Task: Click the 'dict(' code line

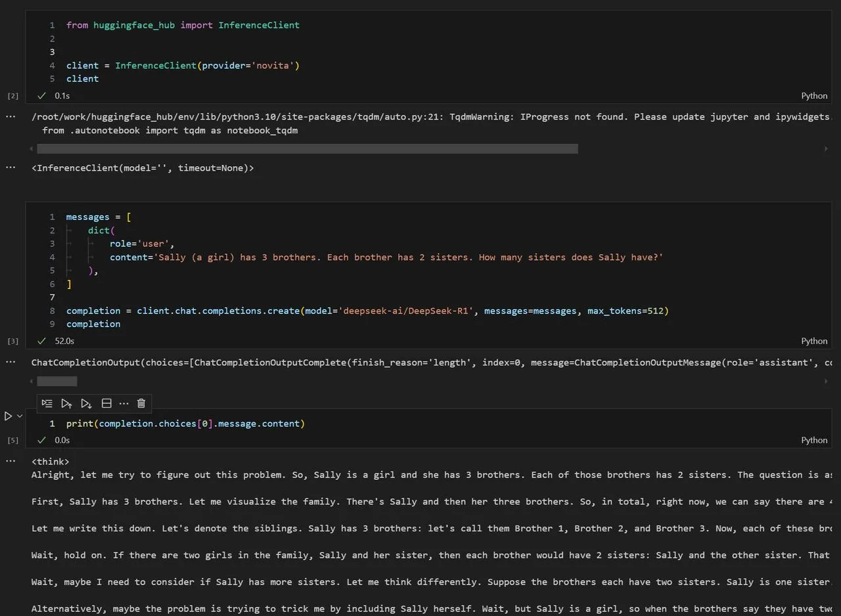Action: tap(101, 230)
